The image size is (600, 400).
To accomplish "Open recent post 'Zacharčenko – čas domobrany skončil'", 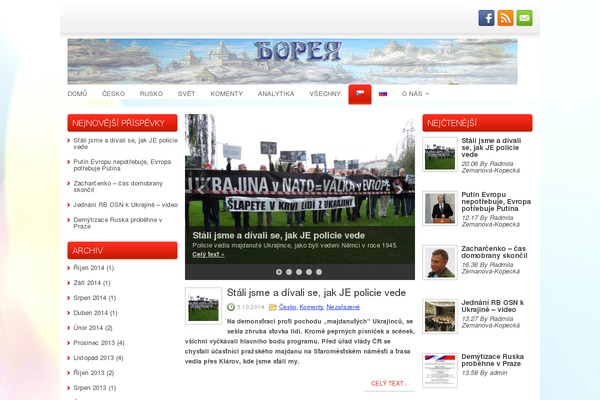I will [118, 186].
